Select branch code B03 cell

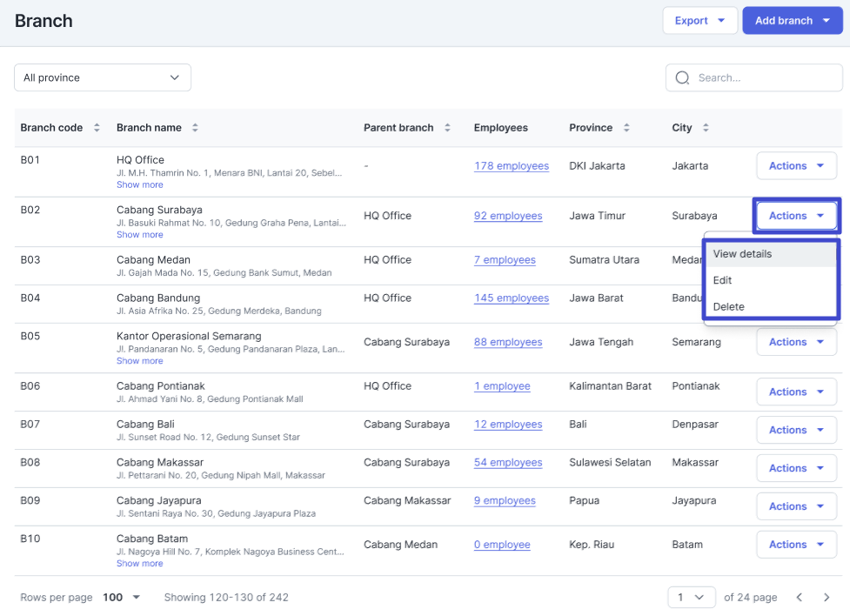[x=30, y=260]
